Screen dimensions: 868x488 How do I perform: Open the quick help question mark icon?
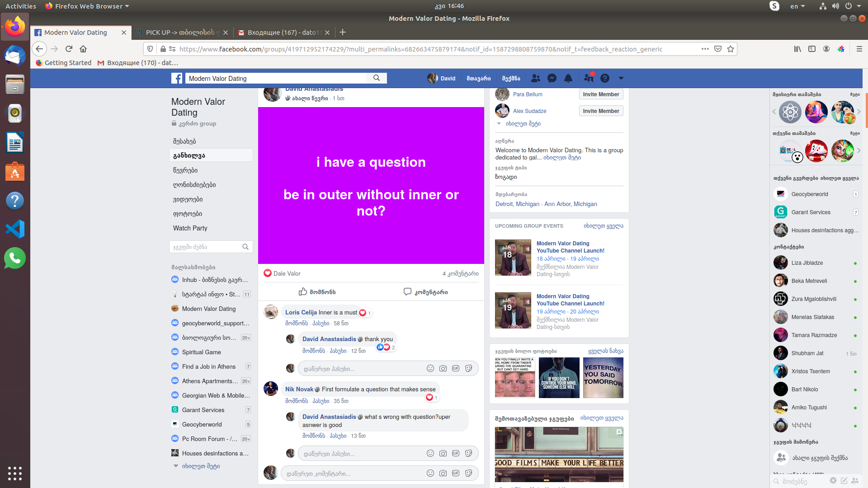pyautogui.click(x=605, y=78)
